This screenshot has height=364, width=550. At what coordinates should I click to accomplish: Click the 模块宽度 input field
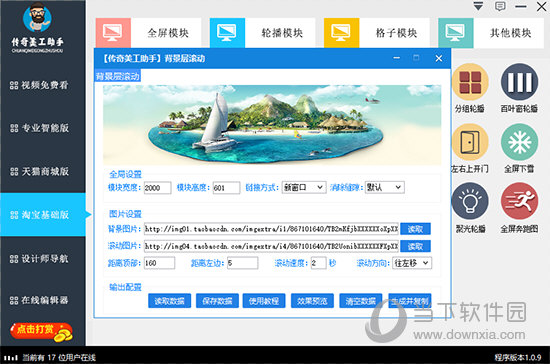[157, 188]
